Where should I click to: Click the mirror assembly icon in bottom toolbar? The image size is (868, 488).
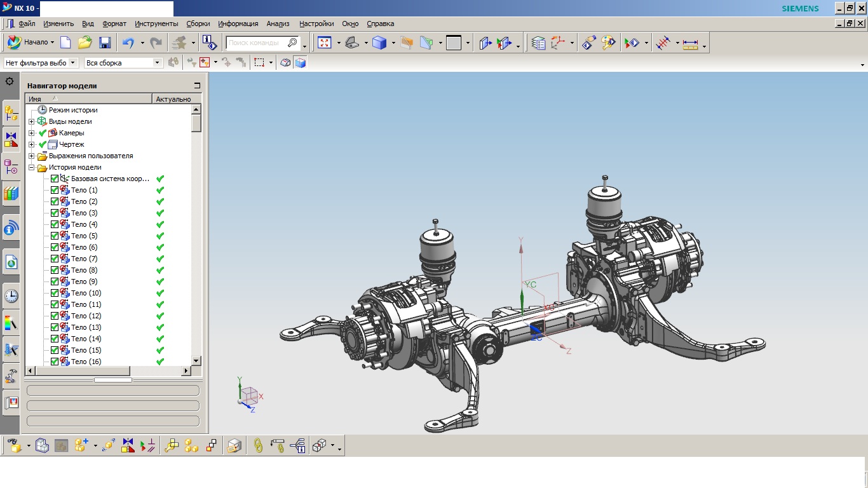point(128,445)
